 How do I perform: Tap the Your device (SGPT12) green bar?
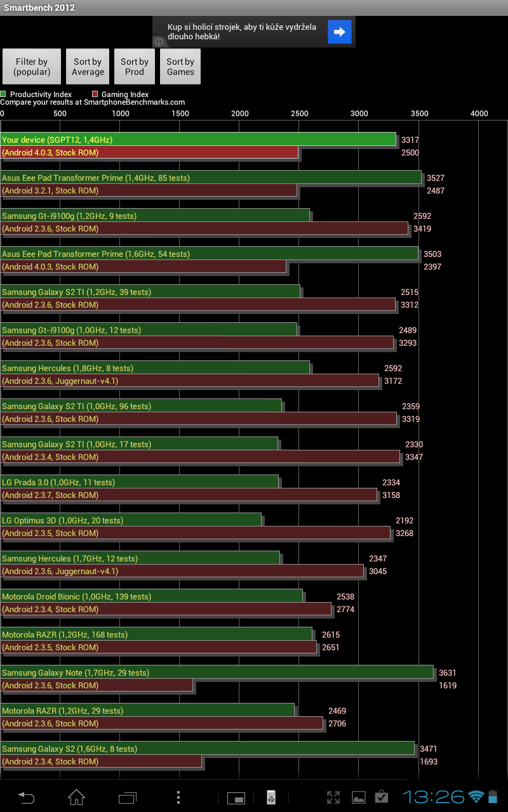click(x=198, y=140)
